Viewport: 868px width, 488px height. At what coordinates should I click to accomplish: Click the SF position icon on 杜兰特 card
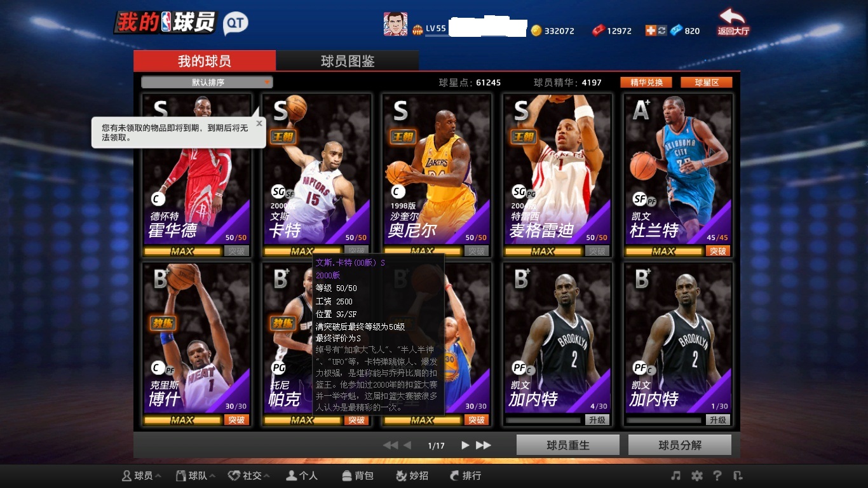tap(640, 199)
